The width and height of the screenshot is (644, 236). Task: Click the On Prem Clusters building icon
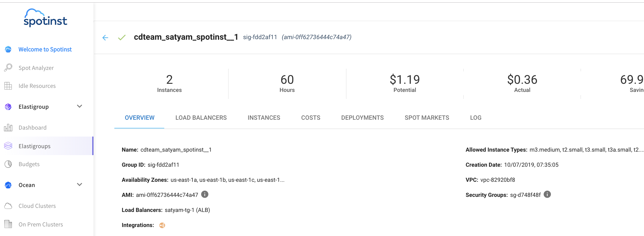pyautogui.click(x=8, y=224)
